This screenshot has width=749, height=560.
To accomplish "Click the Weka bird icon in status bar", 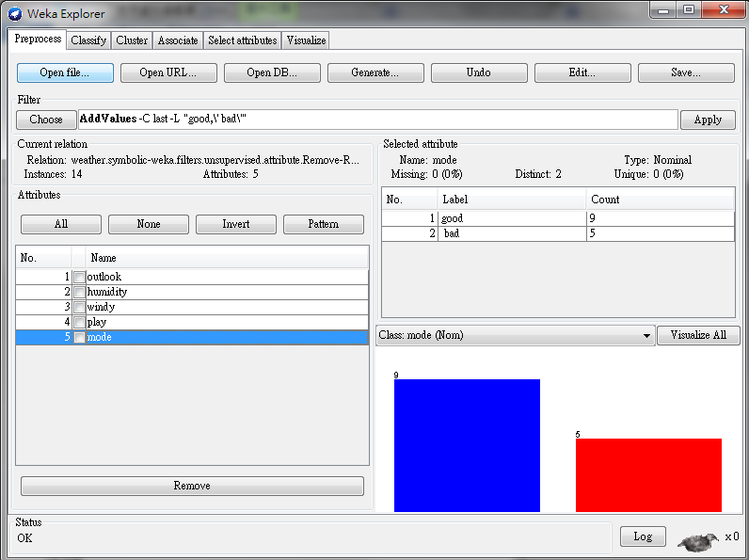I will click(697, 540).
